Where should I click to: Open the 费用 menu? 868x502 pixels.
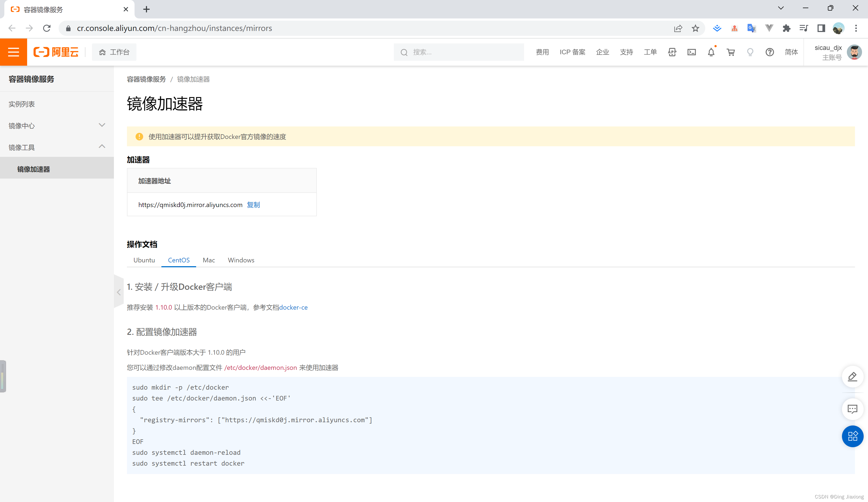pos(542,52)
